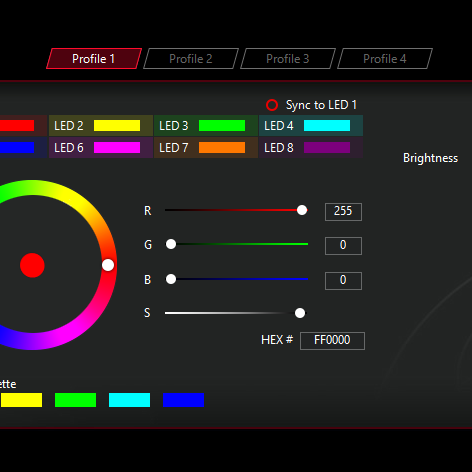Pick the green palette swatch
Screen dimensions: 472x472
pos(75,400)
